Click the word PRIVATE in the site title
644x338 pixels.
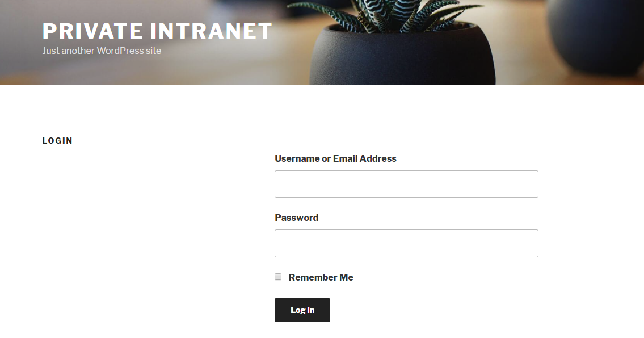point(92,31)
